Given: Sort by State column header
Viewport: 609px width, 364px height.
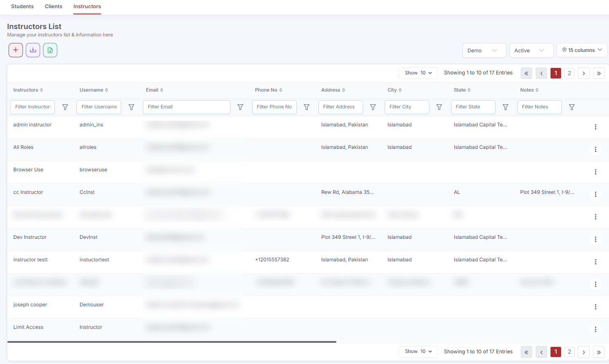Looking at the screenshot, I should coord(462,90).
